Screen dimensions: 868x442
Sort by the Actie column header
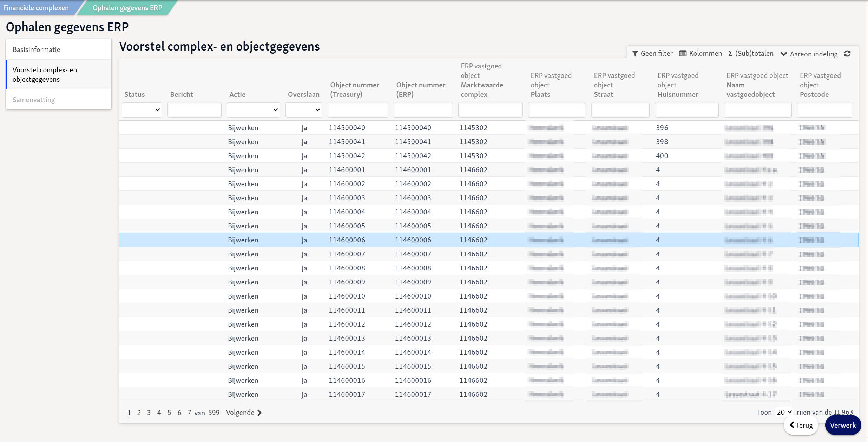coord(237,94)
